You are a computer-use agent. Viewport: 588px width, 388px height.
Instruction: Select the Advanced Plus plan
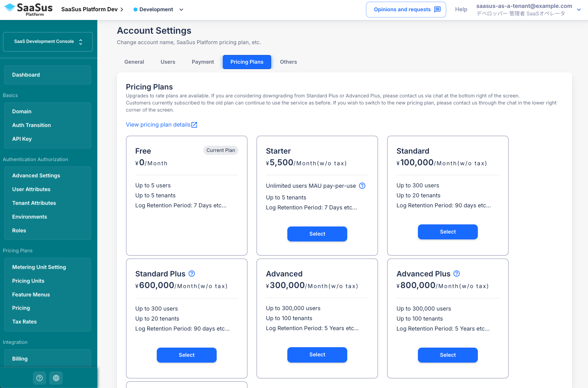(x=448, y=355)
